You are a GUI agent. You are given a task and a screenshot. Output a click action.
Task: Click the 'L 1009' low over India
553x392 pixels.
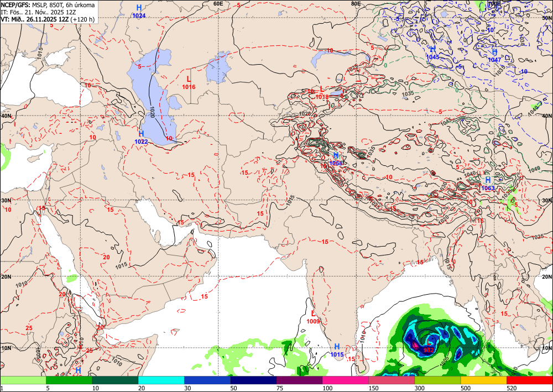[313, 317]
